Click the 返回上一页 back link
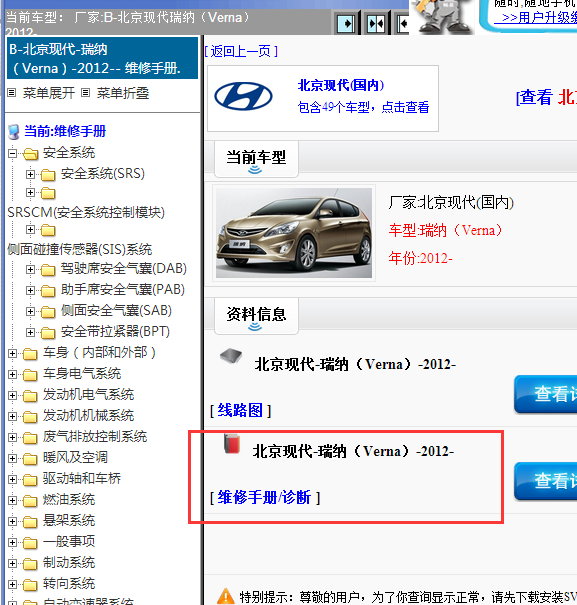The height and width of the screenshot is (605, 577). [x=241, y=51]
